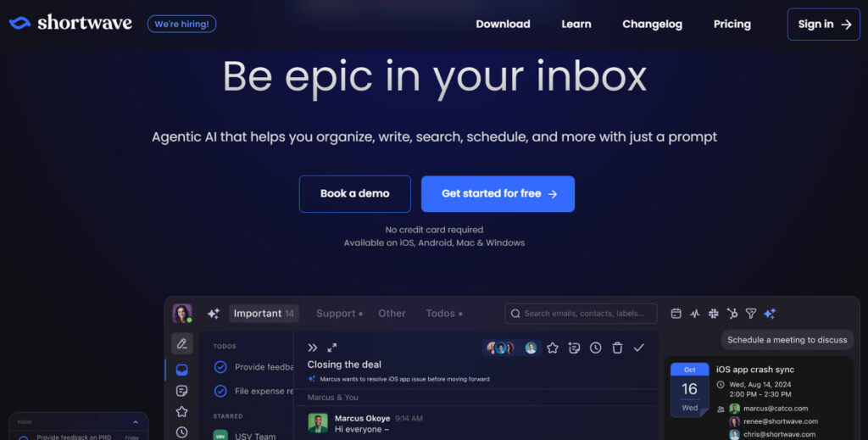Delete the thread with trash icon
The width and height of the screenshot is (868, 440).
[x=617, y=348]
